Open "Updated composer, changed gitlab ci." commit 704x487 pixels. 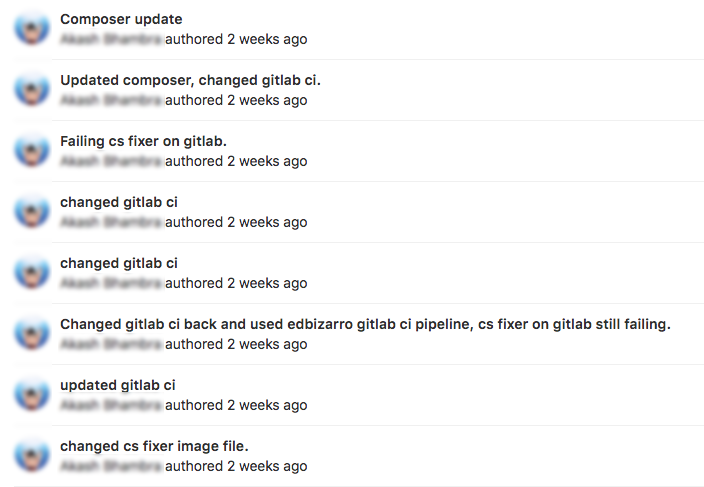[x=190, y=80]
